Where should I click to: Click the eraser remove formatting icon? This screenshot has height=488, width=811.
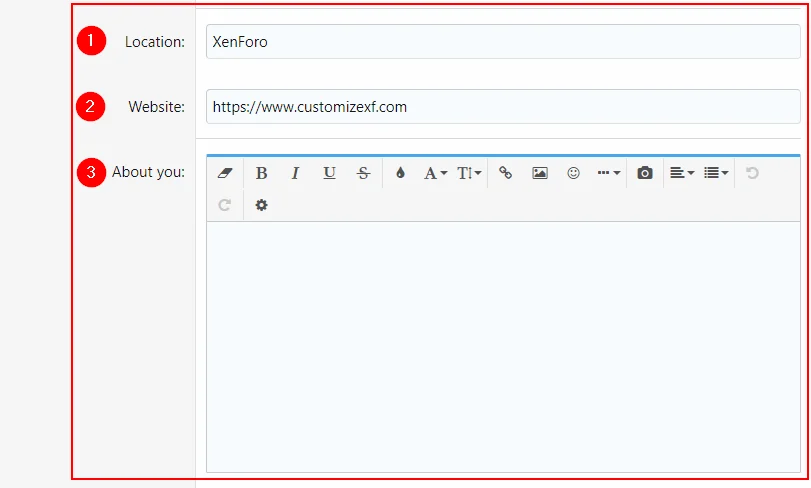(x=224, y=173)
